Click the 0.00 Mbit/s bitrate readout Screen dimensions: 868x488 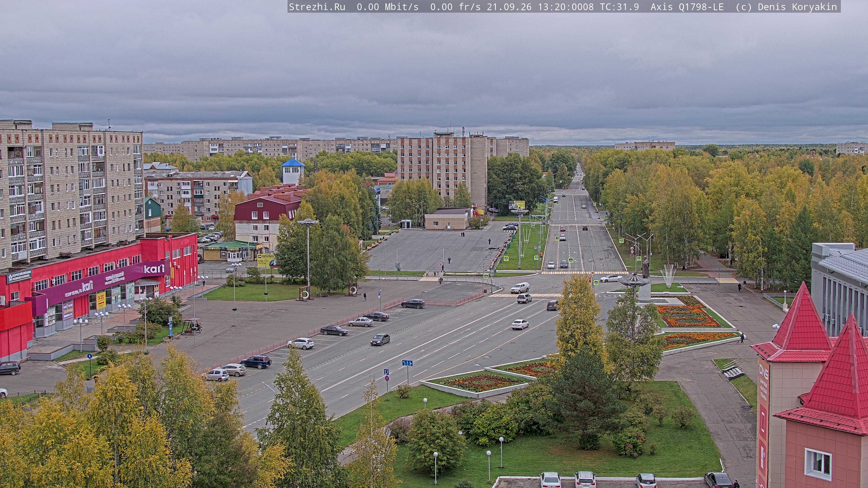coord(387,7)
